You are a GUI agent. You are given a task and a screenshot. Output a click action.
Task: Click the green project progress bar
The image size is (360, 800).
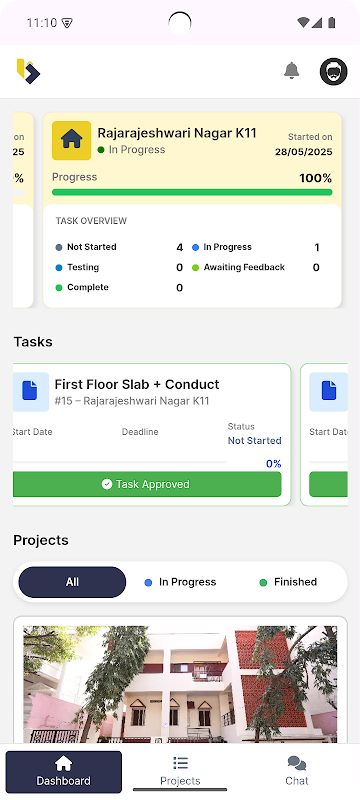(192, 192)
